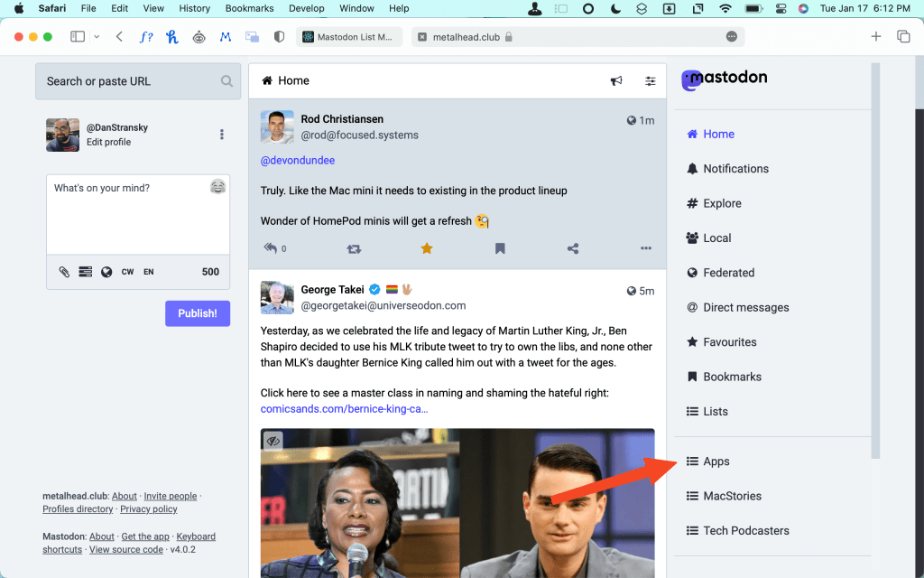
Task: Unfavourite Rod Christiansen's post
Action: [427, 247]
